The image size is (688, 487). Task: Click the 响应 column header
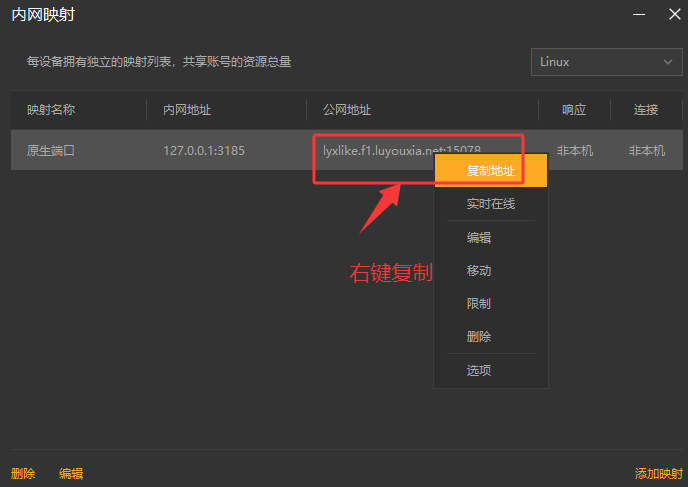tap(574, 110)
